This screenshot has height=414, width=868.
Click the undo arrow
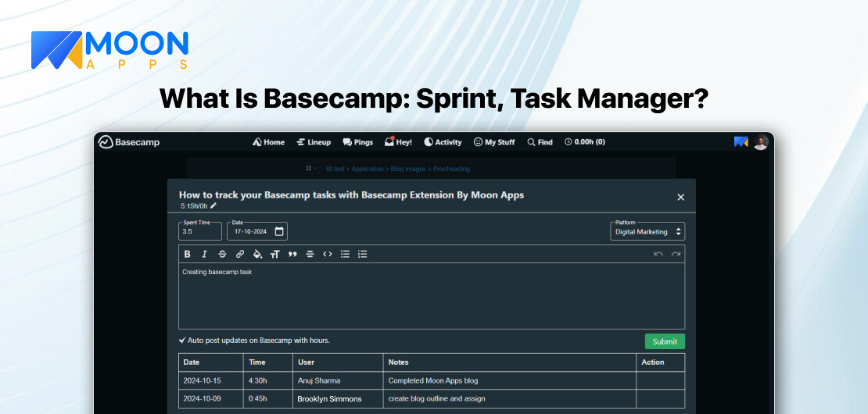[x=658, y=255]
